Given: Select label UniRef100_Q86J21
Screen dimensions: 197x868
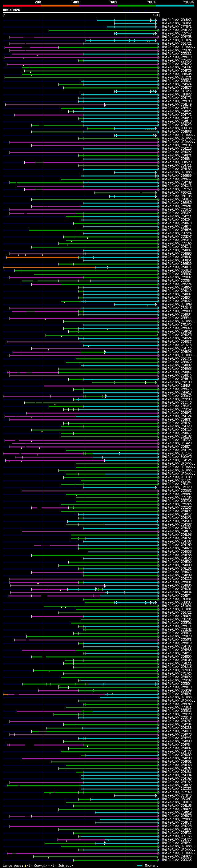Looking at the screenshot, I should [x=177, y=43].
